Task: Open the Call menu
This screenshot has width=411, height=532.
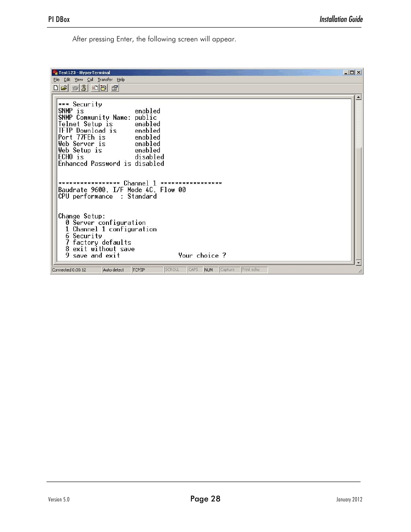Action: tap(90, 80)
